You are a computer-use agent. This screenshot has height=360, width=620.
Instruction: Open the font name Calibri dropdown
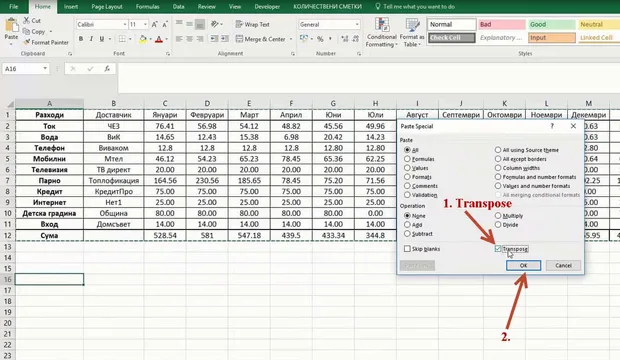pyautogui.click(x=125, y=25)
